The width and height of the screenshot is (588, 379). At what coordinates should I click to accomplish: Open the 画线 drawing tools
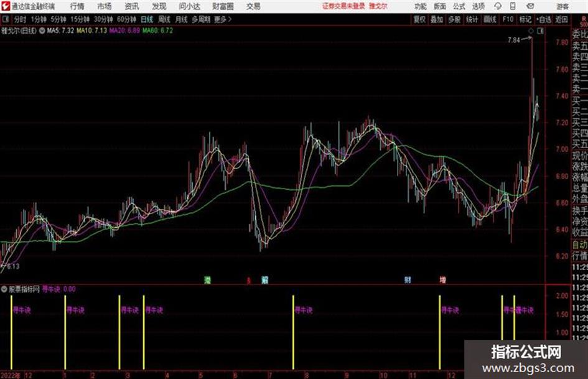pyautogui.click(x=490, y=19)
